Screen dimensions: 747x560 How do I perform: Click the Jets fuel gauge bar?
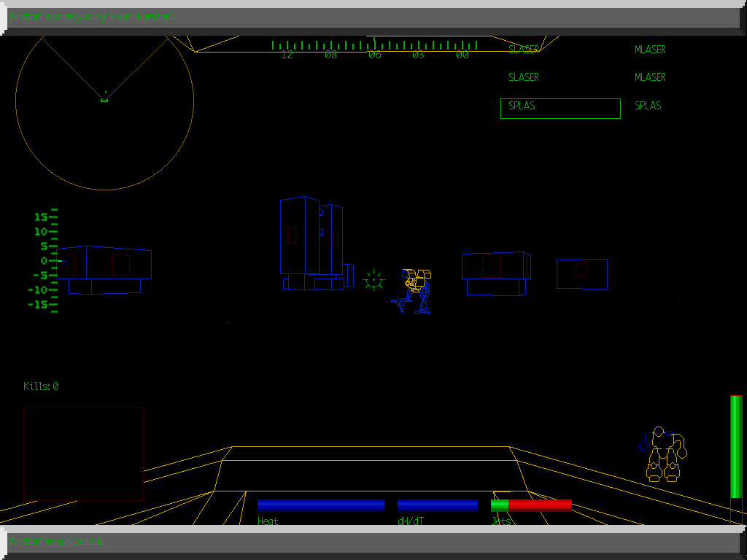coord(531,505)
